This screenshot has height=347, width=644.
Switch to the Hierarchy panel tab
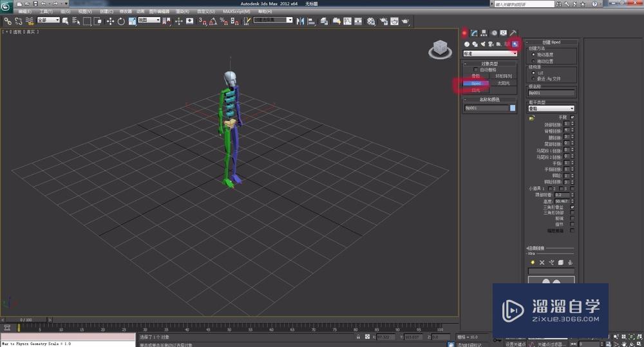pos(483,33)
